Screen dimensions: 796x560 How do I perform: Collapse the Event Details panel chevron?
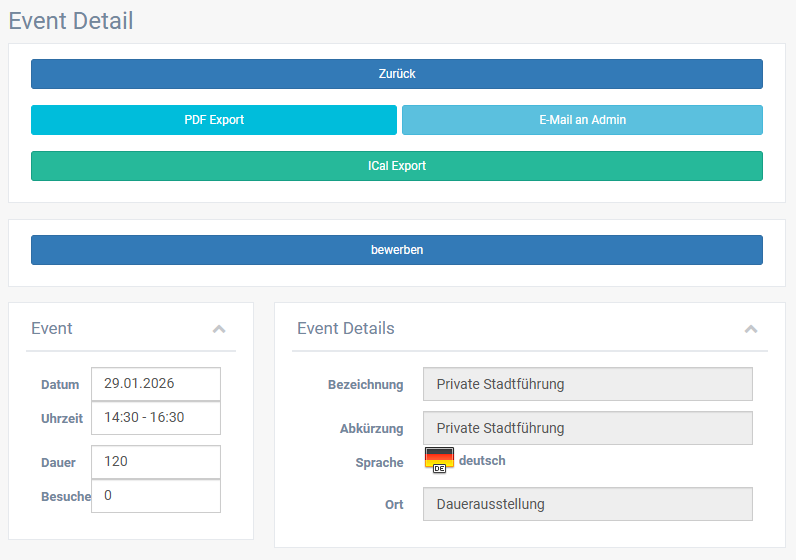coord(751,329)
